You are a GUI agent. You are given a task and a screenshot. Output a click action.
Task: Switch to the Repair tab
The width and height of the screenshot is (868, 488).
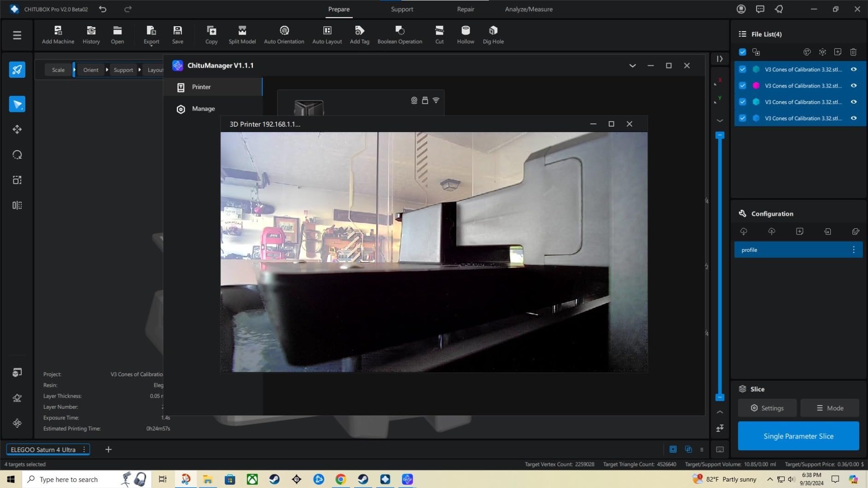466,9
